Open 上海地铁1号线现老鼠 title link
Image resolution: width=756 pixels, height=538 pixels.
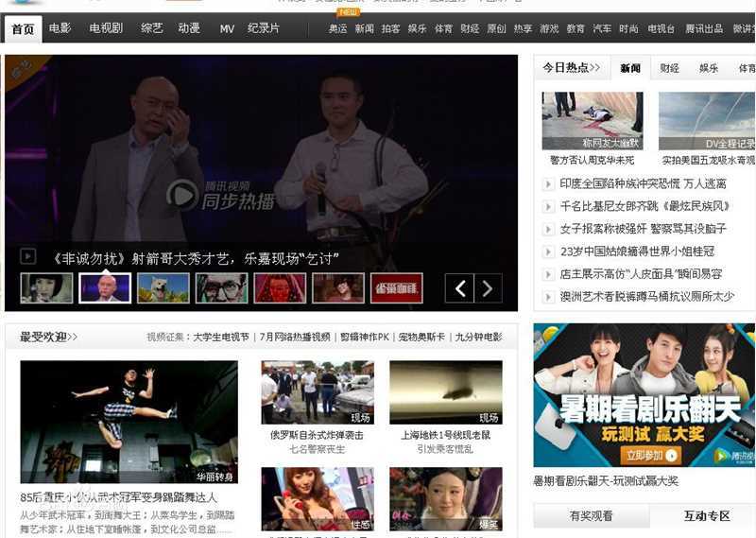(445, 435)
